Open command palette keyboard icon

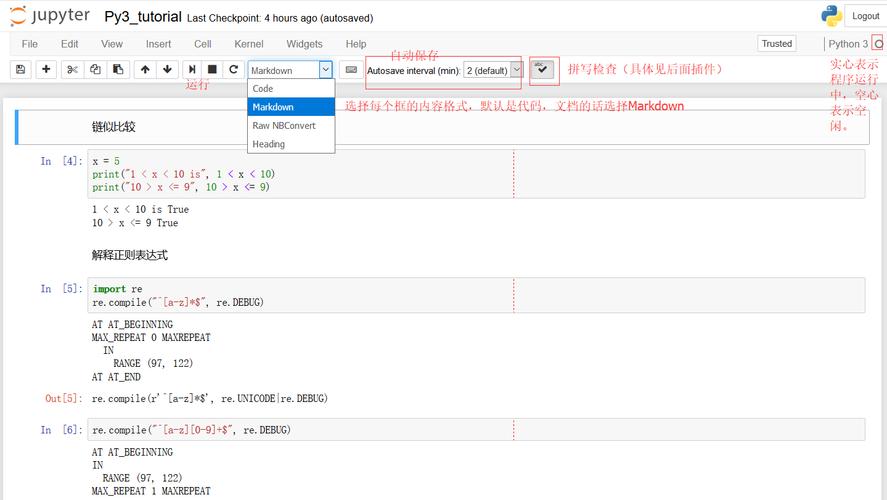(351, 70)
